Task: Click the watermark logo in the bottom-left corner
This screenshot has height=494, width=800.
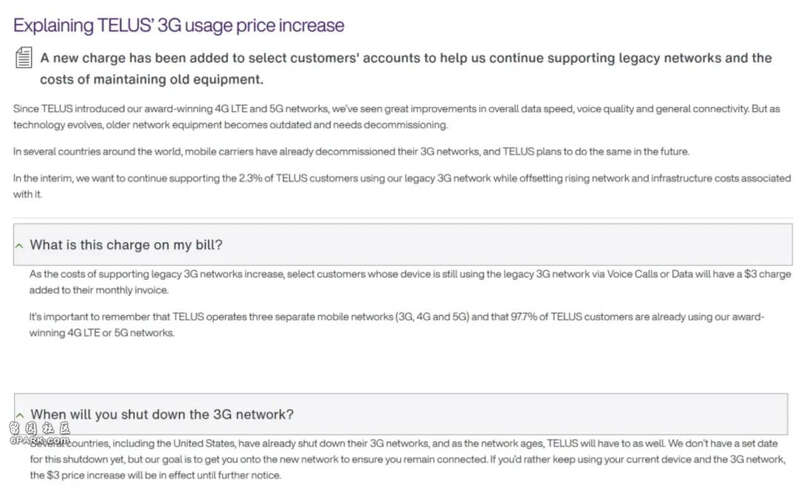Action: point(39,433)
